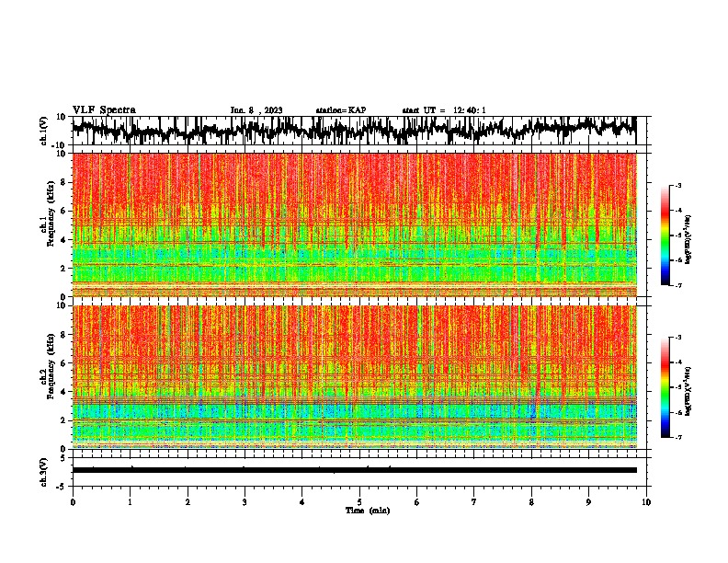Screen dimensions: 728x563
Task: Click the "4" kHz tick on ch.2 frequency axis
Action: [63, 392]
